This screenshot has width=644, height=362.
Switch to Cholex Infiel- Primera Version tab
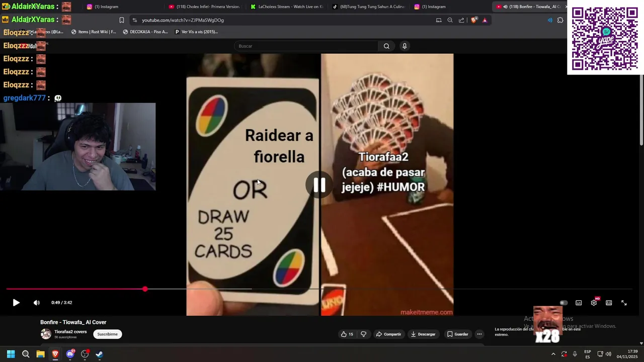(x=204, y=7)
